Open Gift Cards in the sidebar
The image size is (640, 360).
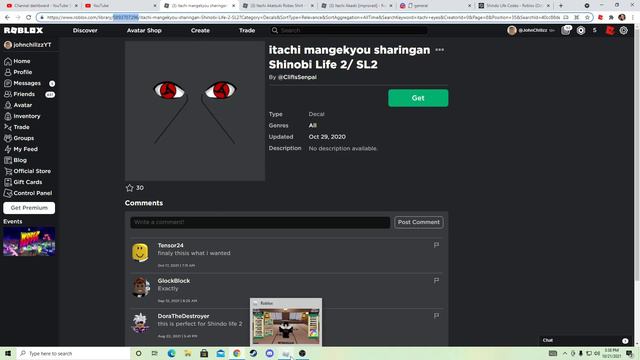(x=23, y=182)
